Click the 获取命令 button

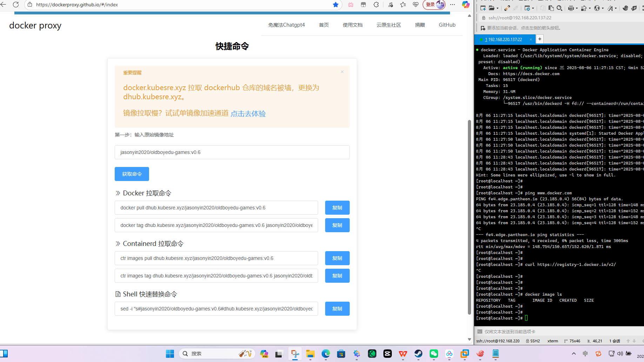tap(132, 174)
